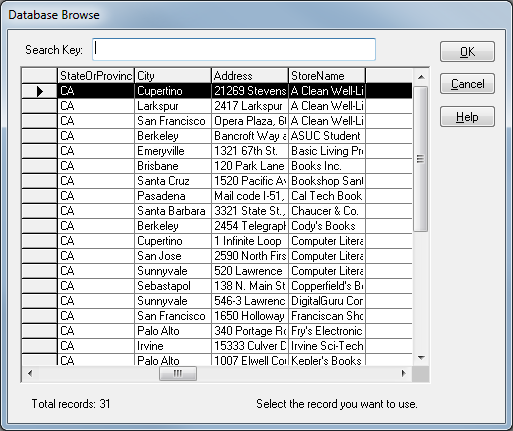Select the 'Opera Plaza' address cell

coord(250,121)
